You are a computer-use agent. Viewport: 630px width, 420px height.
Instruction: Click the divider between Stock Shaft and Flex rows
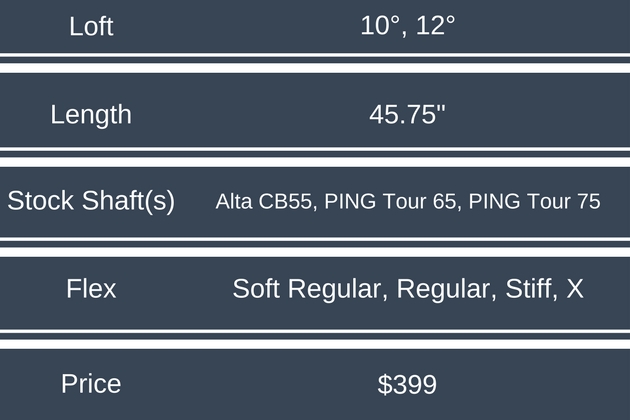coord(315,245)
